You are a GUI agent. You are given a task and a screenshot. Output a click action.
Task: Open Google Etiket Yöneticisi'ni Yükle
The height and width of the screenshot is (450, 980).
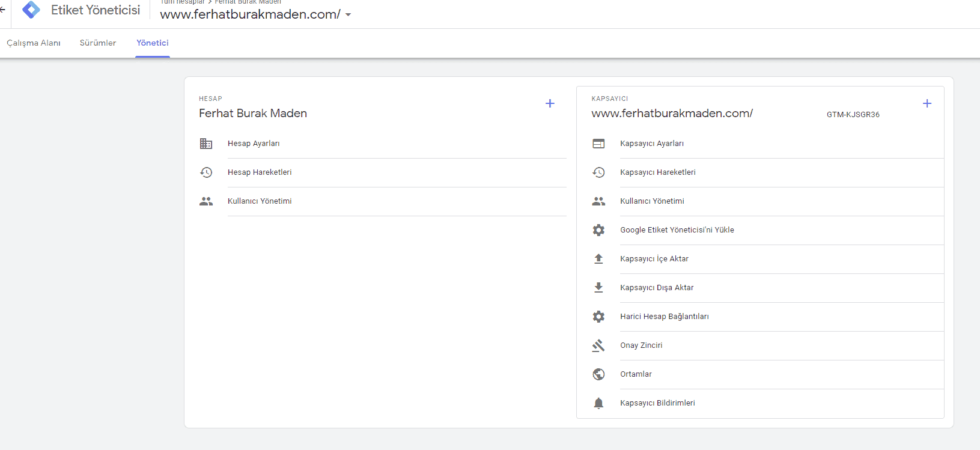(x=677, y=230)
